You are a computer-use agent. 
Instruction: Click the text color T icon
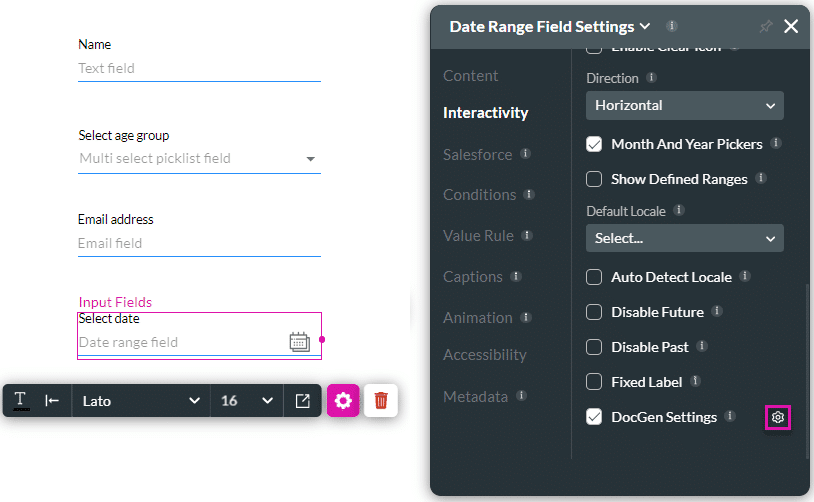click(20, 400)
